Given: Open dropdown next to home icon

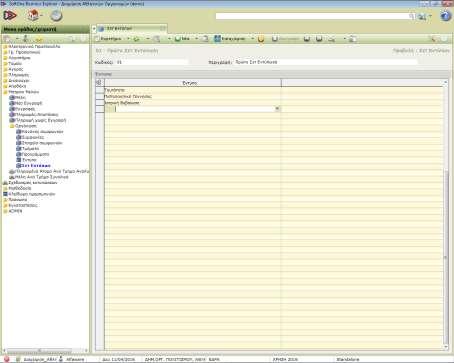Looking at the screenshot, I should click(x=41, y=16).
